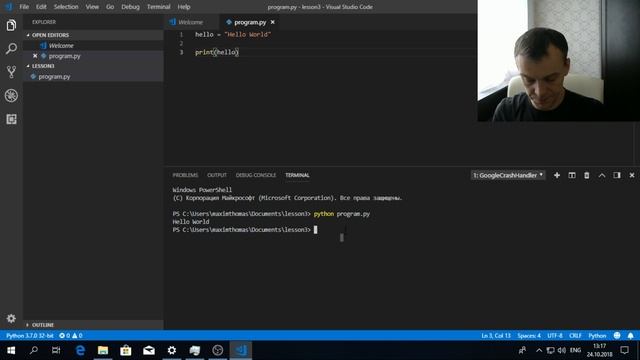Open the Terminal menu

click(x=158, y=7)
